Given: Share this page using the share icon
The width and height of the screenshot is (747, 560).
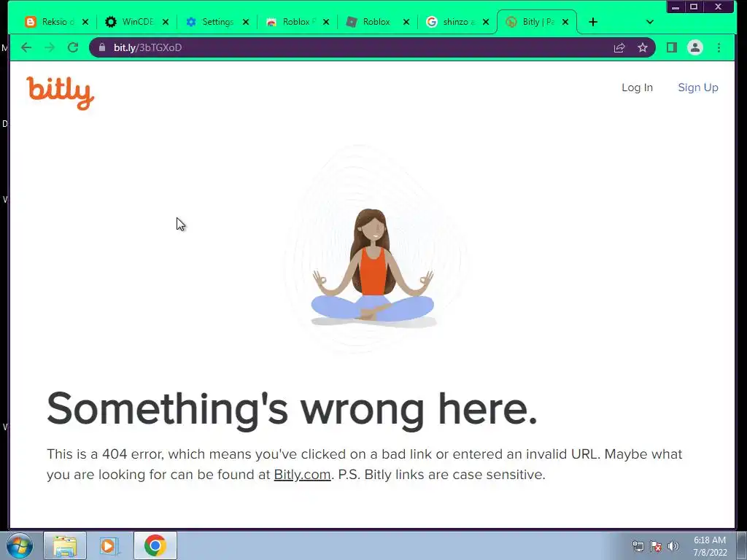Looking at the screenshot, I should (619, 47).
